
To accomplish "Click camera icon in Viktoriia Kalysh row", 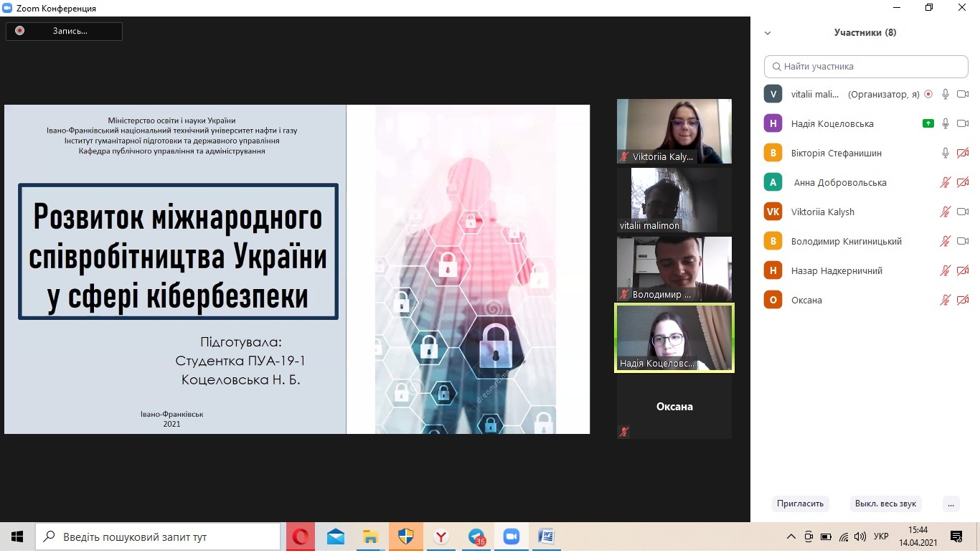I will coord(963,212).
